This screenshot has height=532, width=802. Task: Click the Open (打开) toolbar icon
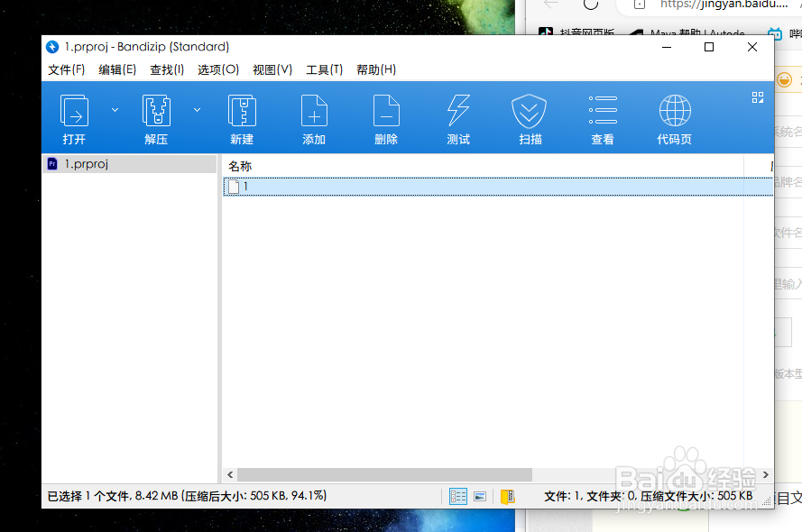click(75, 110)
